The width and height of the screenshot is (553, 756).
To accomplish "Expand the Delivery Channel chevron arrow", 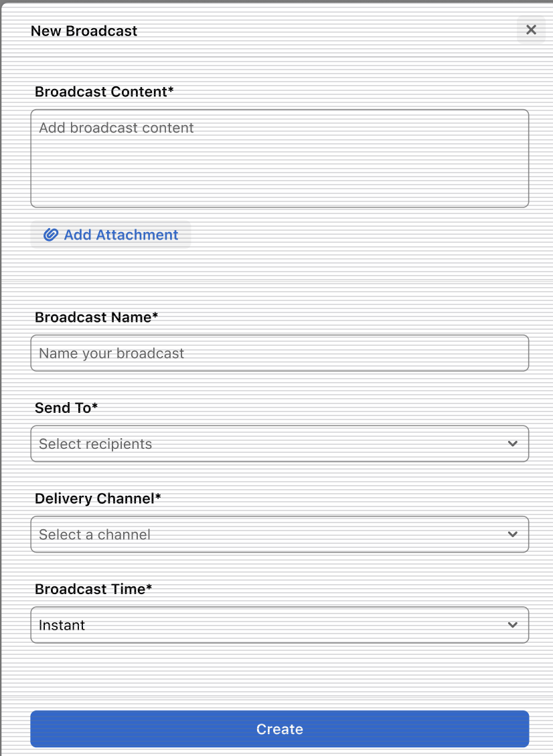I will [x=512, y=534].
